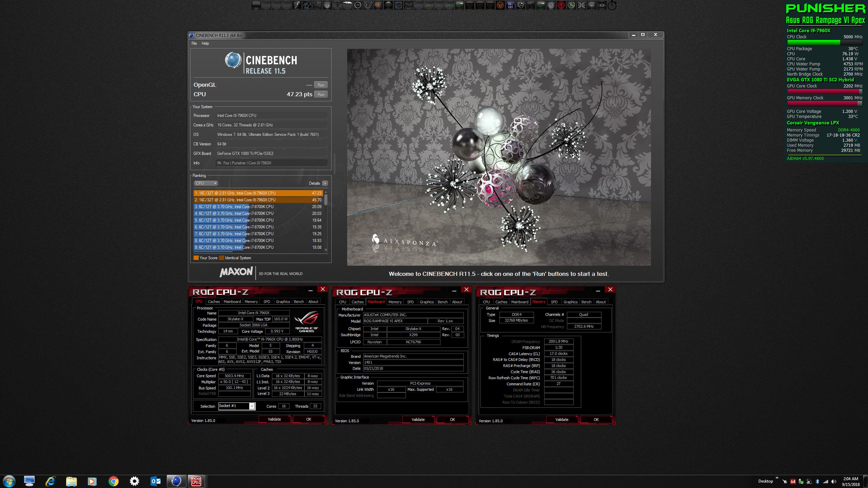Screen dimensions: 868x488
Task: Select ranking row 1 scoring 47.23
Action: [258, 193]
